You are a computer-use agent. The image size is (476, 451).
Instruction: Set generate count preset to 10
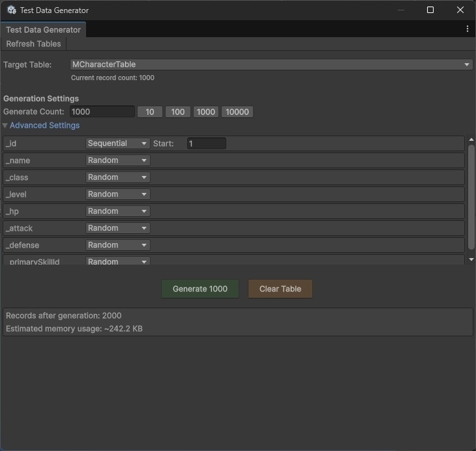[150, 111]
